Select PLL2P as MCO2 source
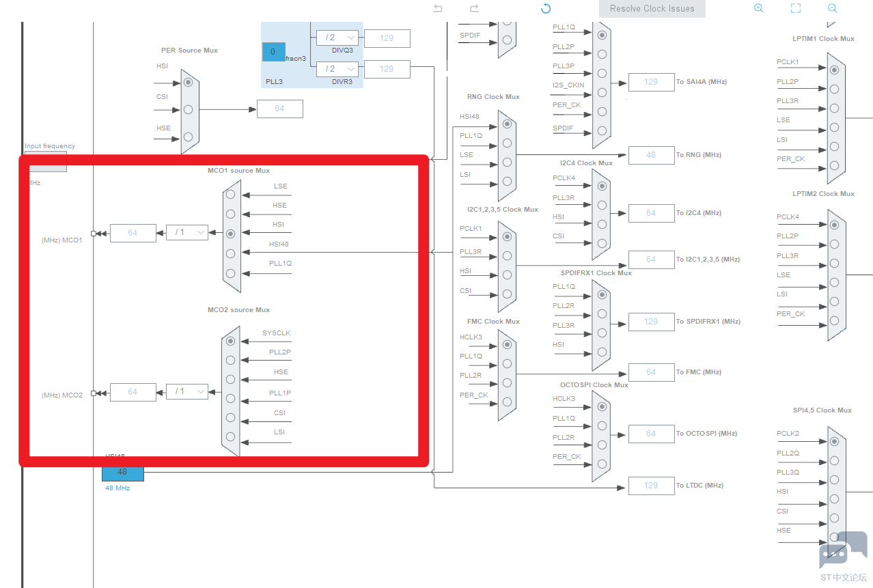This screenshot has height=588, width=873. [230, 360]
